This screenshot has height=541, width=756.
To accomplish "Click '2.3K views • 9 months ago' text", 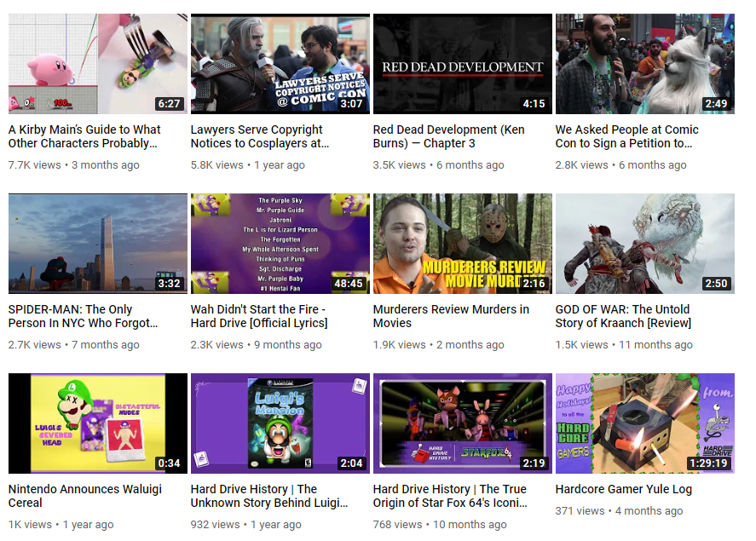I will pyautogui.click(x=256, y=344).
